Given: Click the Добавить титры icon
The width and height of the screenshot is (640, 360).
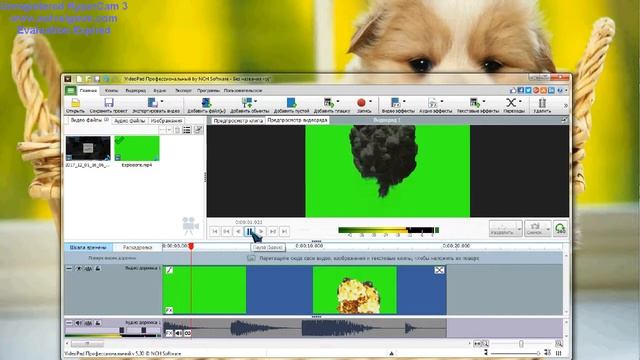Looking at the screenshot, I should 328,102.
